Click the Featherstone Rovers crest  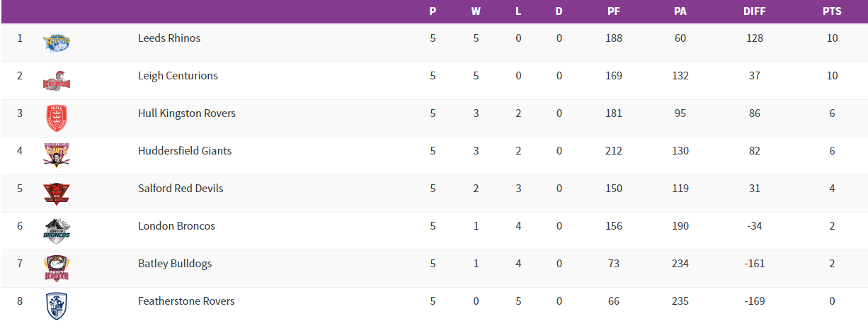pyautogui.click(x=56, y=306)
